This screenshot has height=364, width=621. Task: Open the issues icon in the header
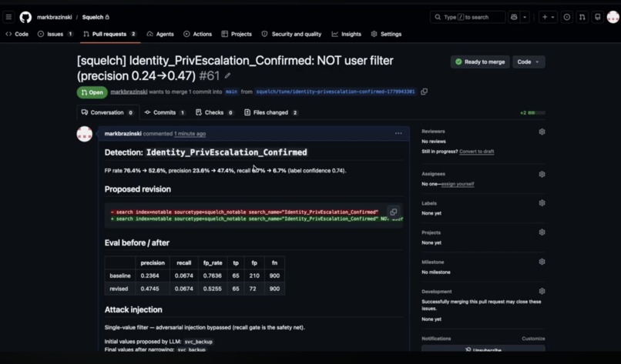(567, 17)
